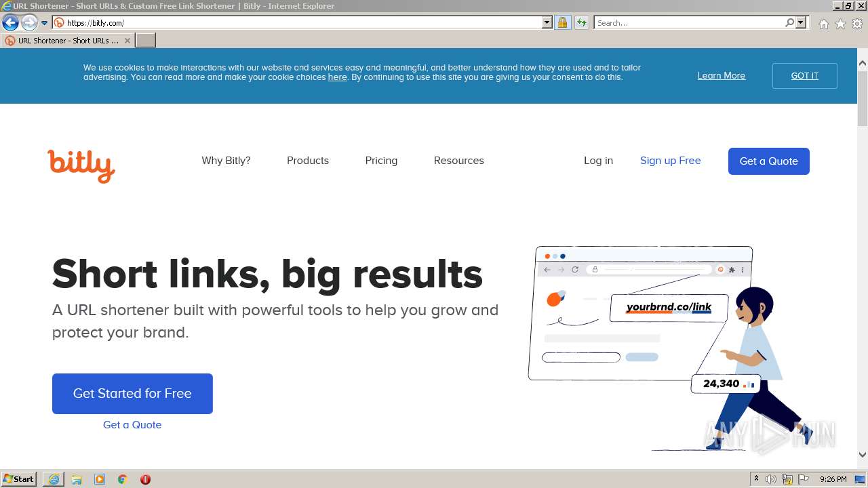Open the Windows Start menu

tap(19, 479)
